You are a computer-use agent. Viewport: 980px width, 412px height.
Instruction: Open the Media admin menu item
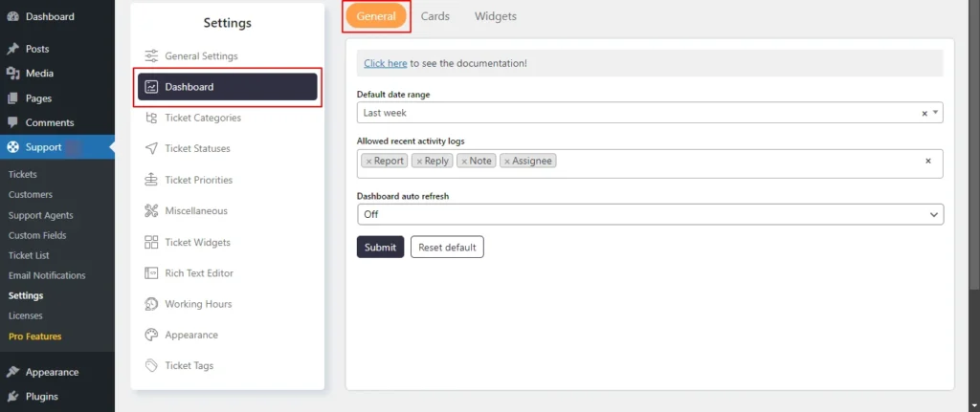(57, 74)
